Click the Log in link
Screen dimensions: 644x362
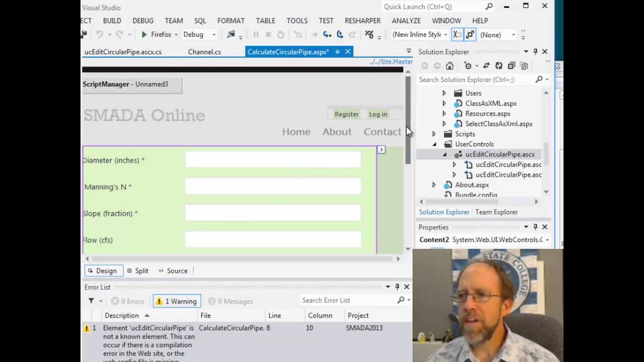coord(378,114)
